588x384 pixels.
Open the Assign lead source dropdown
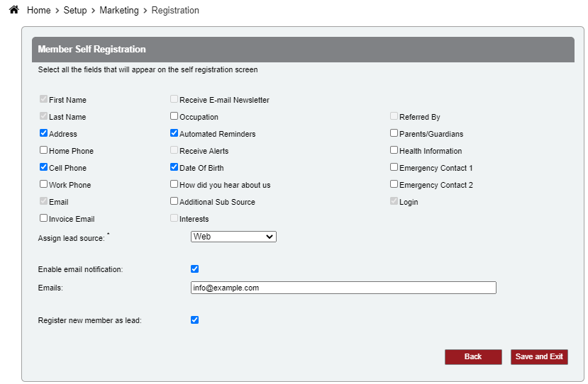233,237
